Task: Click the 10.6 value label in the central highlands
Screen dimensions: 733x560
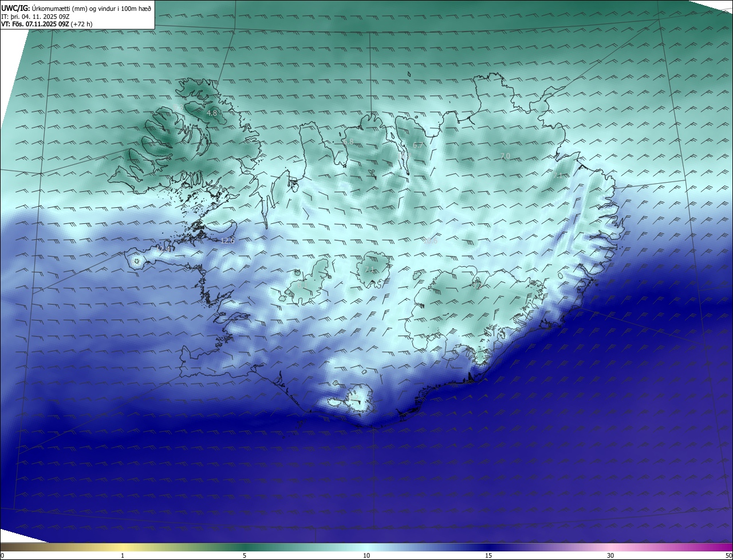Action: pyautogui.click(x=430, y=241)
